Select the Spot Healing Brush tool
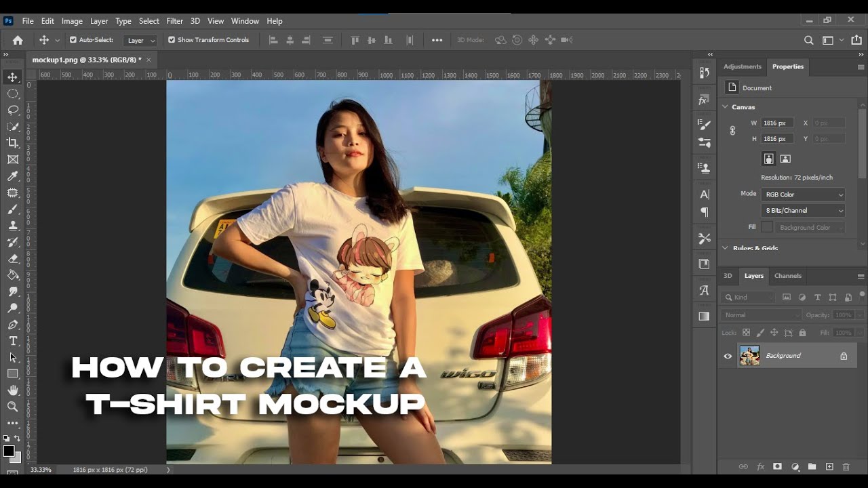The image size is (868, 488). 13,192
